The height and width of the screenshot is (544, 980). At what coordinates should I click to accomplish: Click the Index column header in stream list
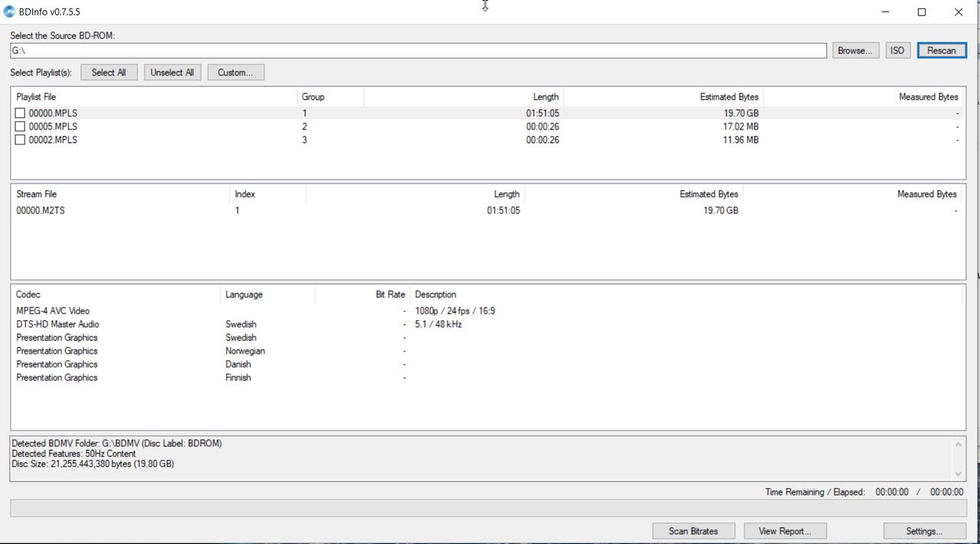pos(267,195)
